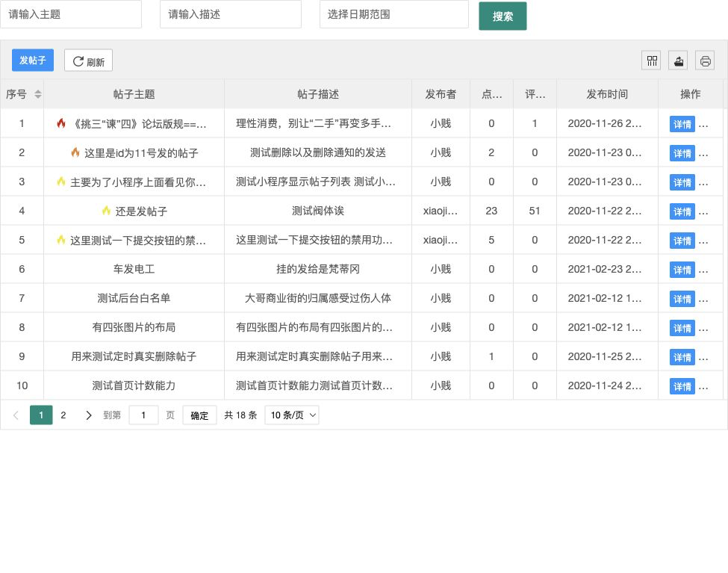Viewport: 728px width, 573px height.
Task: Select page 1 in pagination
Action: 41,415
